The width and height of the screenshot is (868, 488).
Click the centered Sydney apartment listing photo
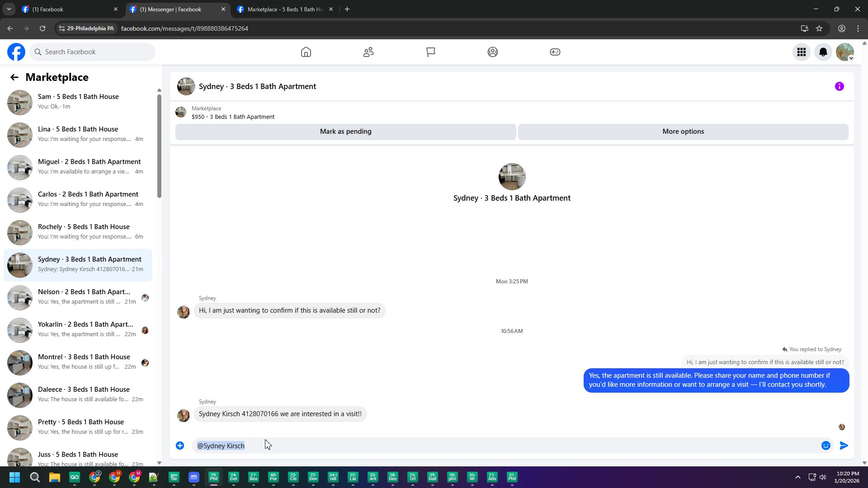tap(512, 177)
